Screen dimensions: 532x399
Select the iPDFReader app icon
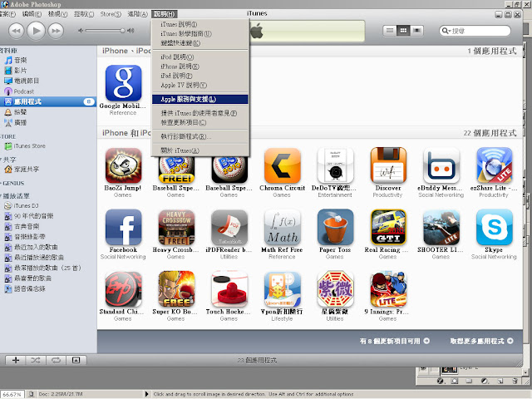(229, 227)
